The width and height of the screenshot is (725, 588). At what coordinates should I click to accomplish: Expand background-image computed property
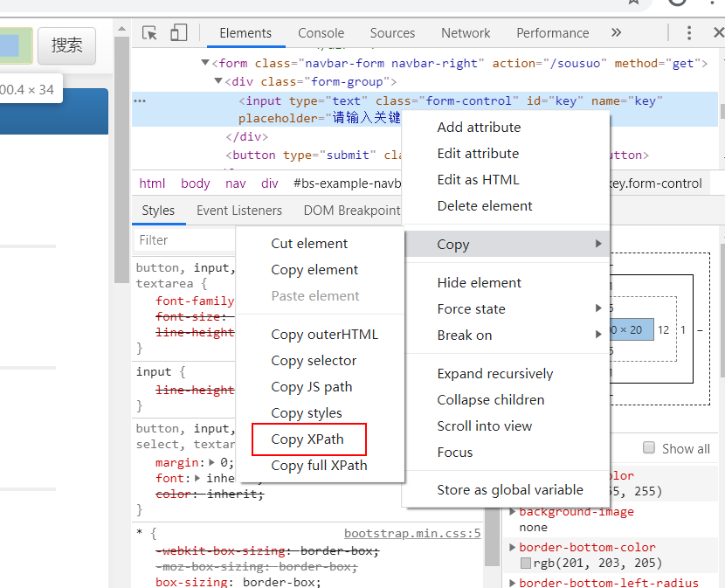click(513, 512)
